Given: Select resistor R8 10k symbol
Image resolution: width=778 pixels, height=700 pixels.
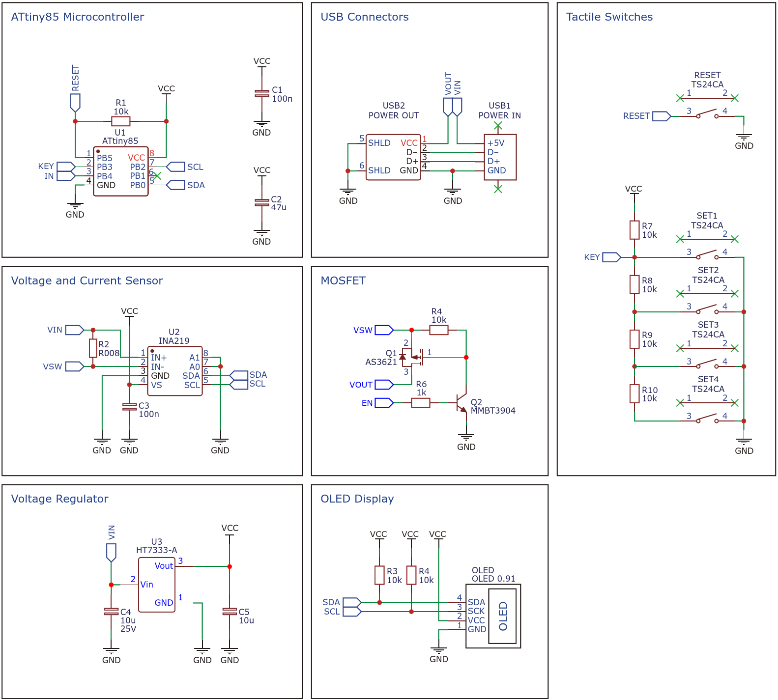Looking at the screenshot, I should [x=634, y=284].
